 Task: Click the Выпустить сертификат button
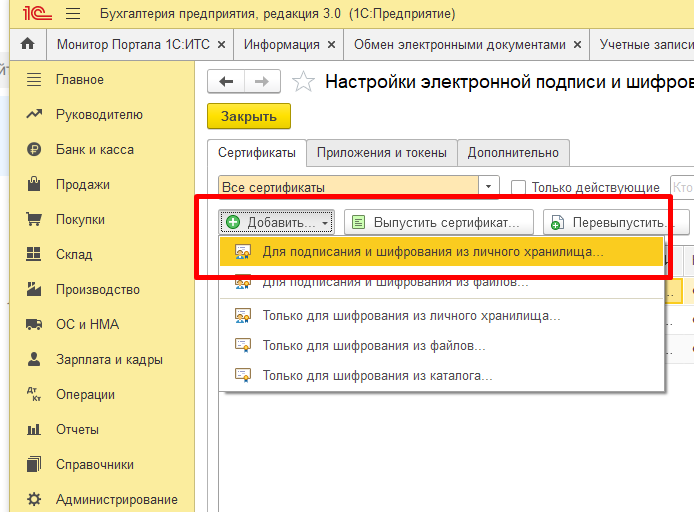(x=439, y=222)
